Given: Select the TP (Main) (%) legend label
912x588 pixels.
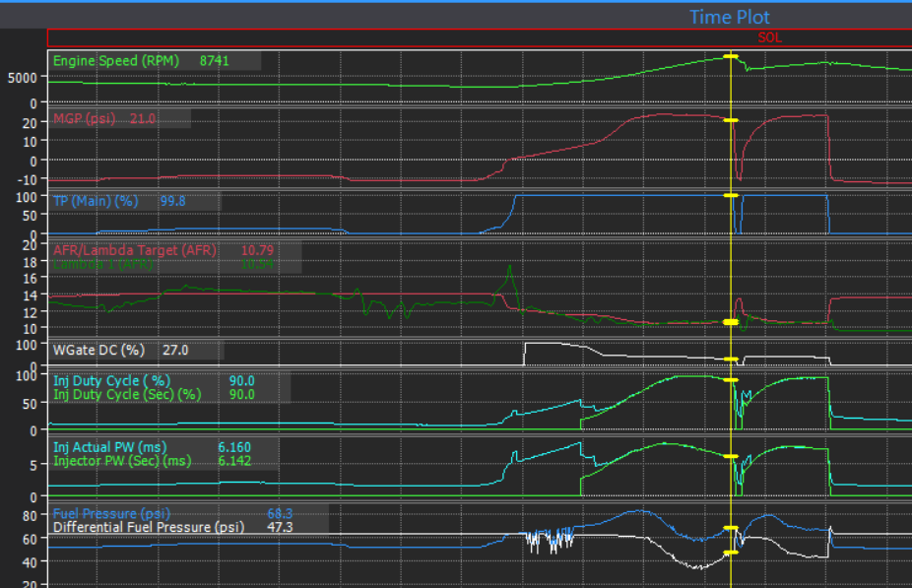Looking at the screenshot, I should coord(96,201).
